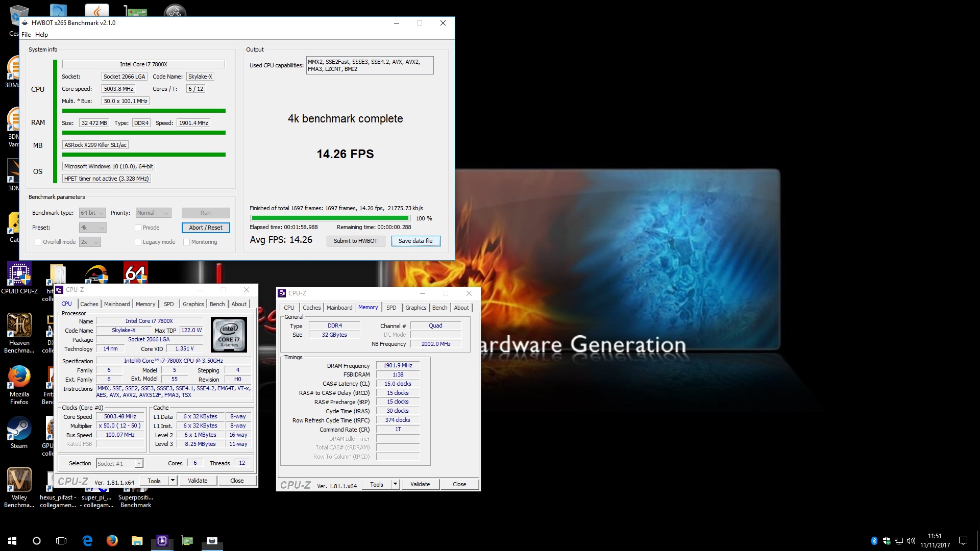Click Validate in left CPU-Z window
This screenshot has height=551, width=980.
tap(198, 481)
